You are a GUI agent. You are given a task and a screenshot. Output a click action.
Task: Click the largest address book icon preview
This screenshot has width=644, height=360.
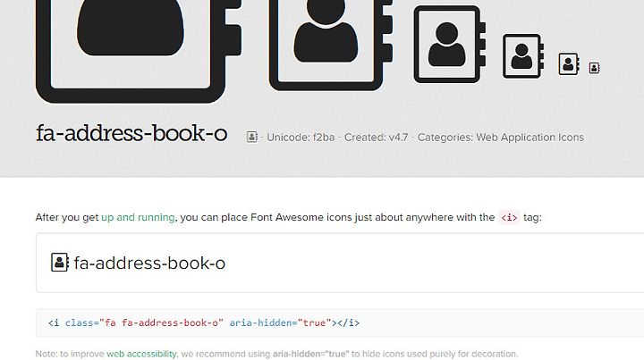click(139, 51)
